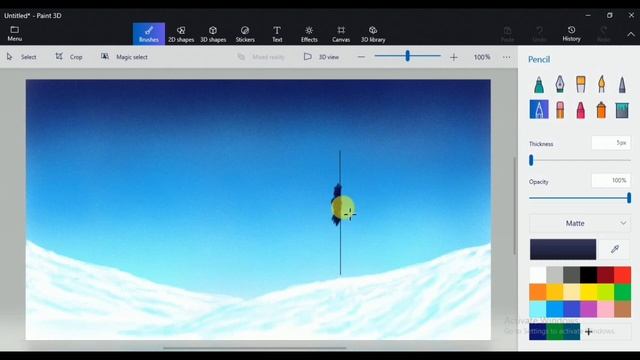Collapse the ribbon with the chevron
This screenshot has width=640, height=360.
click(x=631, y=34)
